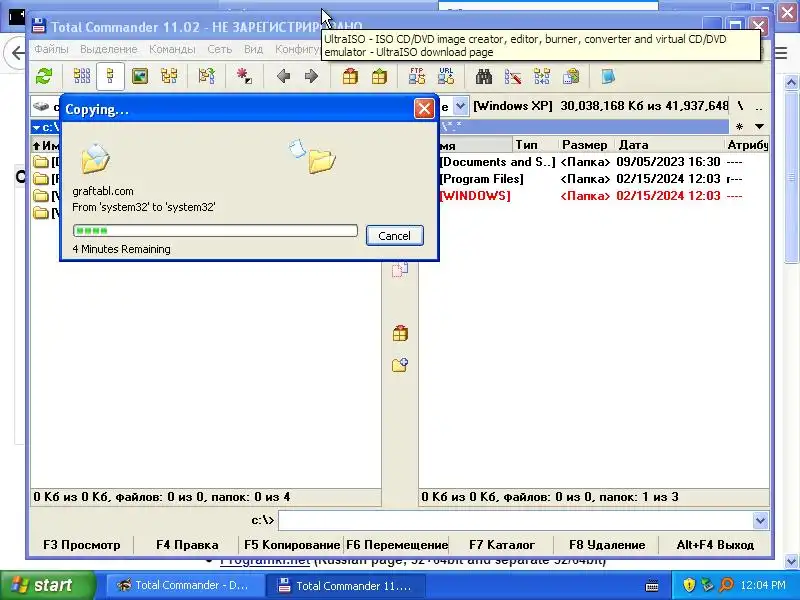Sort right panel by Дата column

[669, 145]
